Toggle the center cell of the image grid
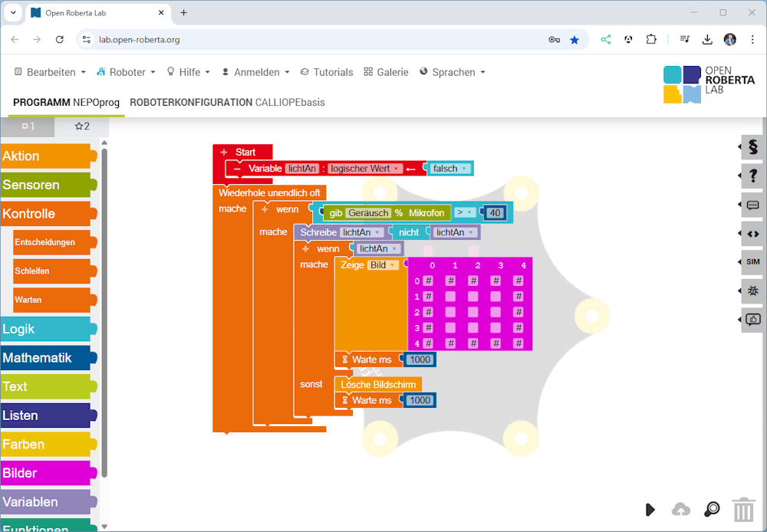 coord(473,312)
